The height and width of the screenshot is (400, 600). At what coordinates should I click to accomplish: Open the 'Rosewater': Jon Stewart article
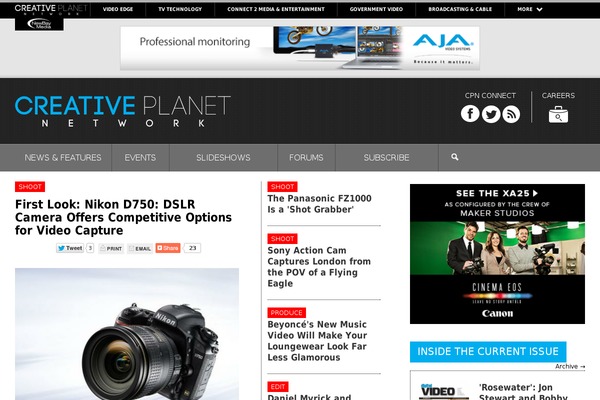click(523, 392)
